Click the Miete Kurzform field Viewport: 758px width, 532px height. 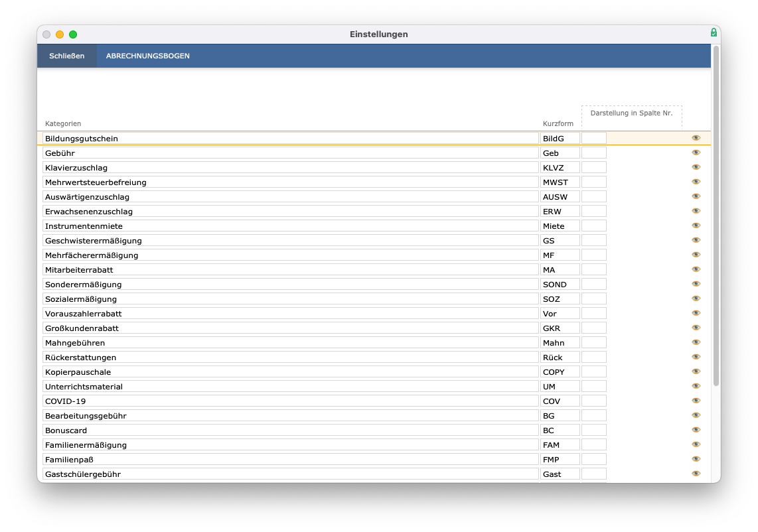point(560,226)
